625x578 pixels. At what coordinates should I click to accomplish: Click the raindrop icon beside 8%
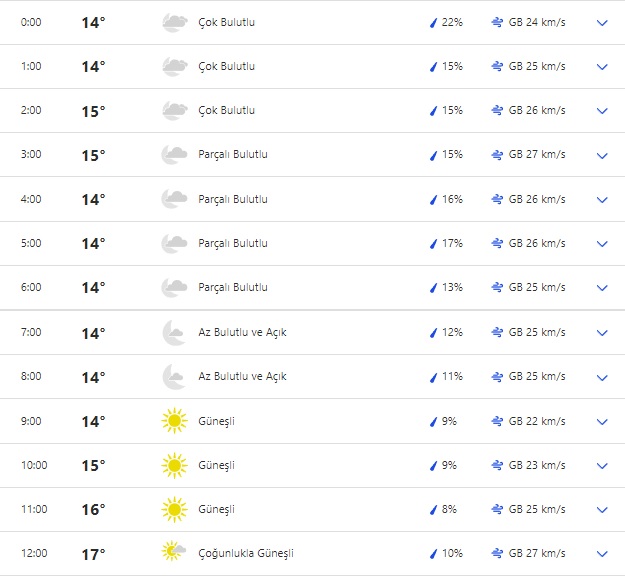[433, 509]
